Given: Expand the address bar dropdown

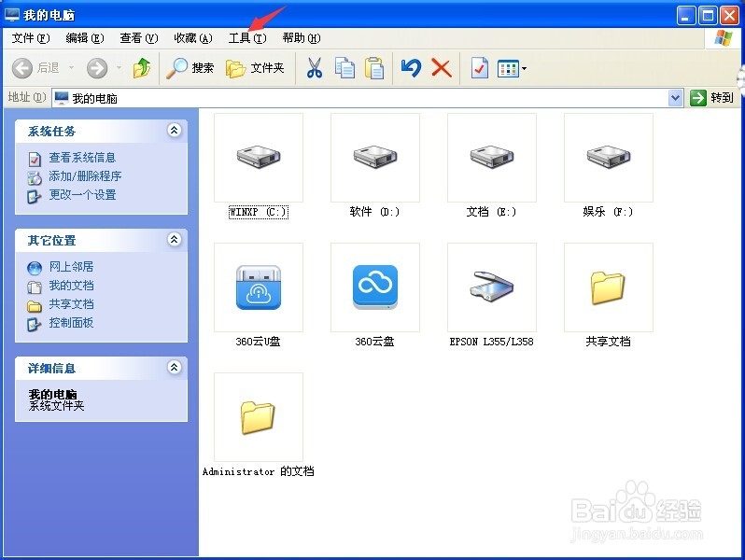Looking at the screenshot, I should click(675, 98).
